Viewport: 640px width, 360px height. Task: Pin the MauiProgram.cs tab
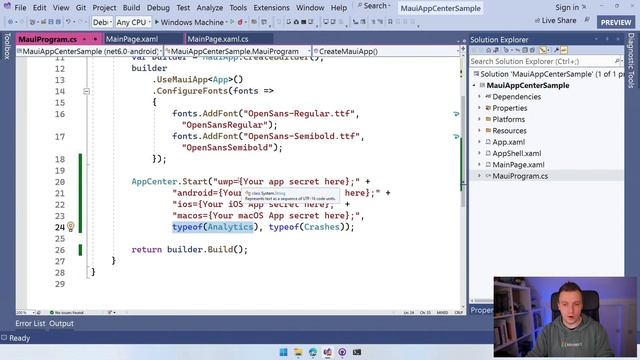click(x=84, y=39)
